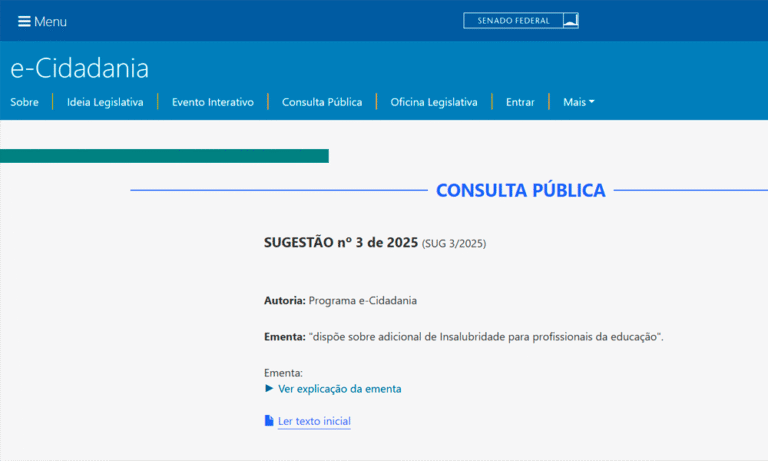The width and height of the screenshot is (768, 461).
Task: Open Oficina Legislativa page
Action: tap(434, 102)
